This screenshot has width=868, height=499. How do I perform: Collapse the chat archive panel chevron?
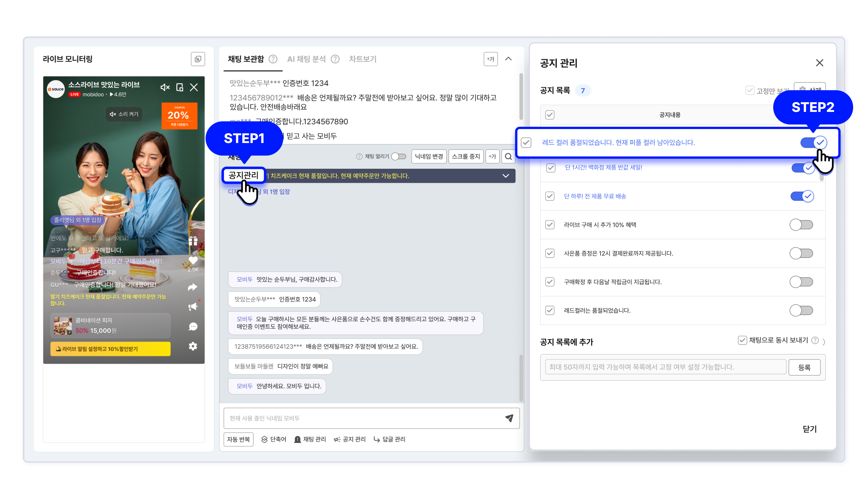(x=508, y=59)
